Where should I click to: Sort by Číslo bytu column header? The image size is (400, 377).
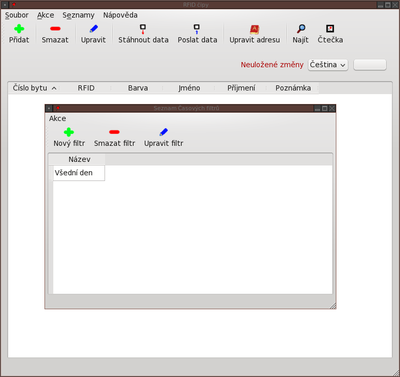pyautogui.click(x=34, y=88)
